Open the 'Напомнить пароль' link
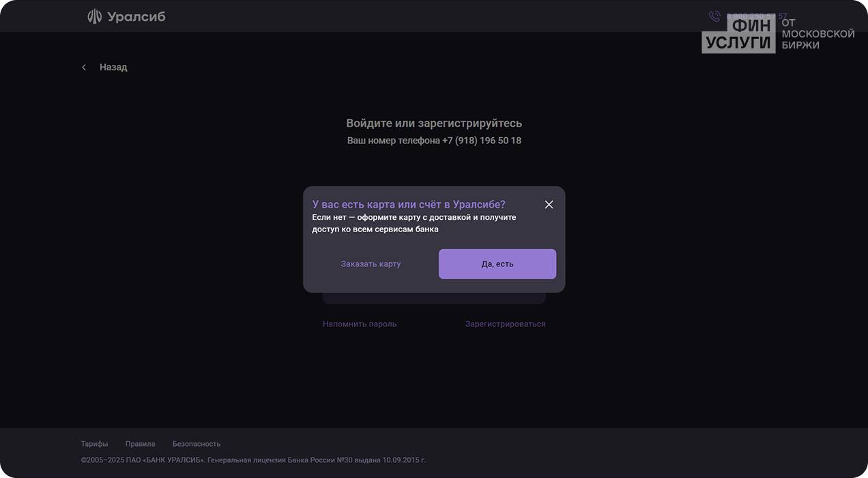868x478 pixels. point(360,324)
